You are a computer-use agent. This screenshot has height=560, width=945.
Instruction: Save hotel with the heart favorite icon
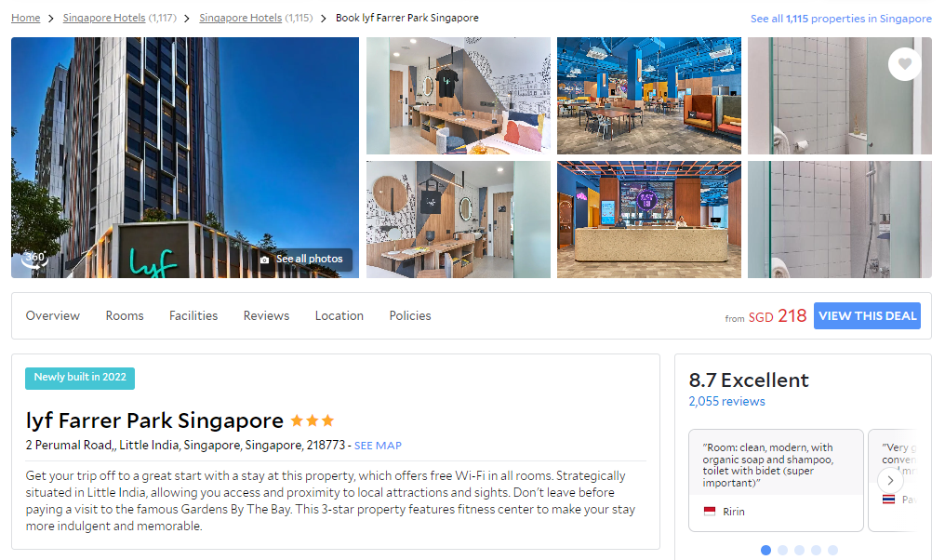tap(904, 64)
